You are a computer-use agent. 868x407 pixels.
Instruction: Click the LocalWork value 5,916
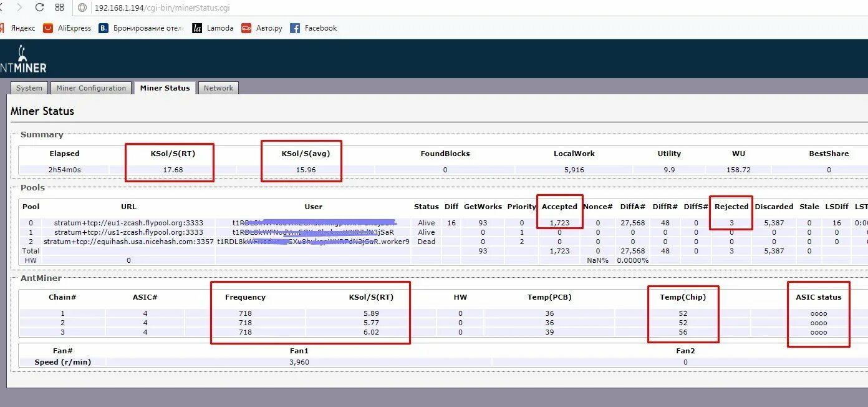[574, 170]
